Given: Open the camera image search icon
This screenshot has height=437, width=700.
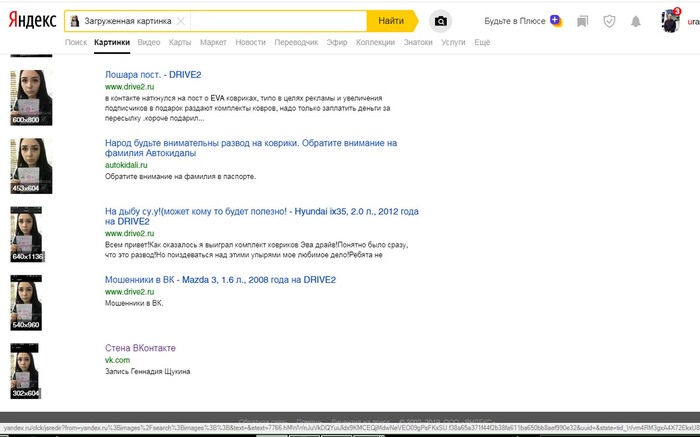Looking at the screenshot, I should tap(440, 21).
